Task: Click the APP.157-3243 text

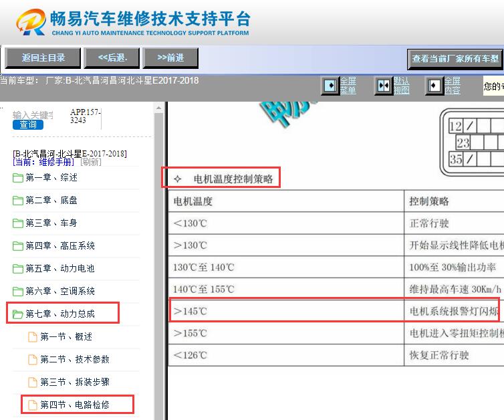Action: [x=85, y=116]
